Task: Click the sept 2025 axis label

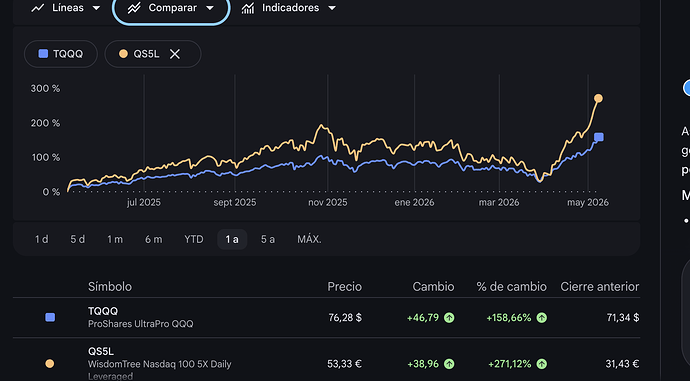Action: tap(235, 202)
